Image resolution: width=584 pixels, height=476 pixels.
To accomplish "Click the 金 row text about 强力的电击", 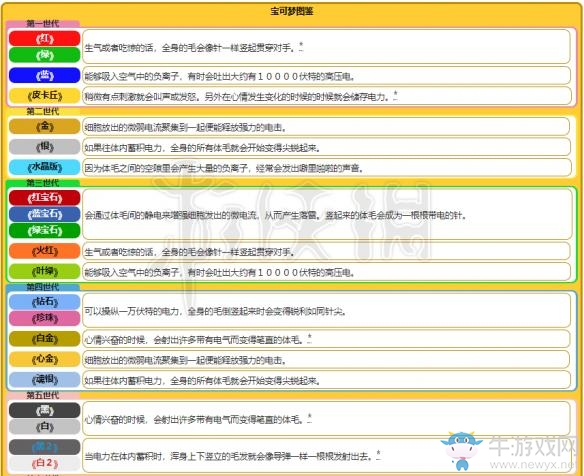I will click(185, 127).
